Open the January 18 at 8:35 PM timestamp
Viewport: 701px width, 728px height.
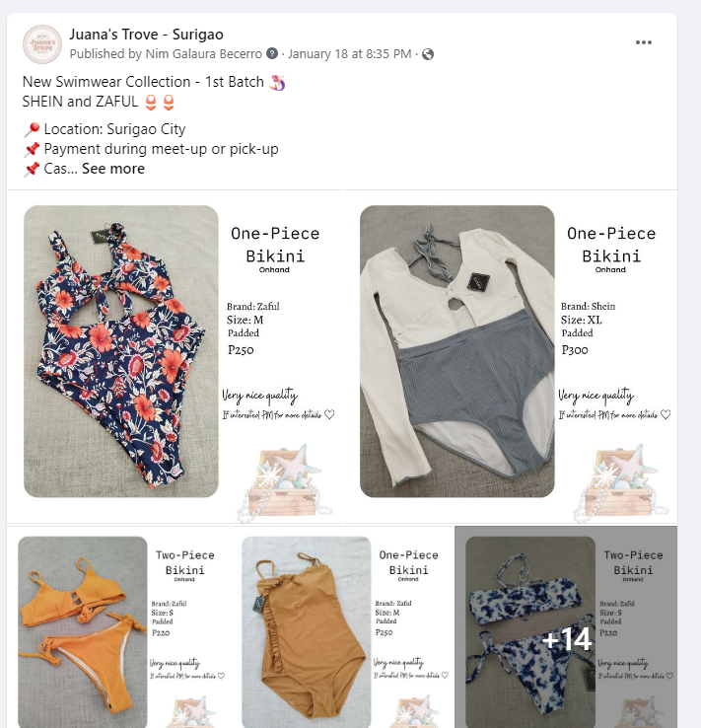(x=350, y=54)
